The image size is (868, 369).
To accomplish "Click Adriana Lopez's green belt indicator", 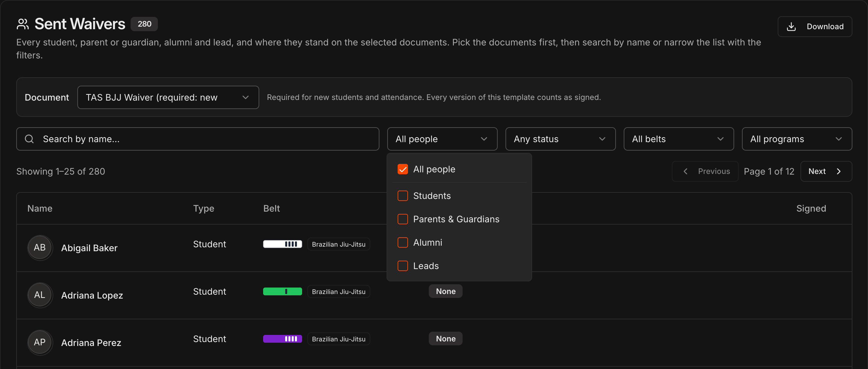I will 282,291.
